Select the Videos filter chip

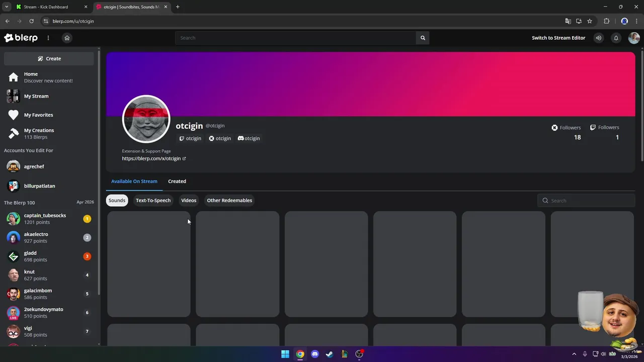pos(189,200)
